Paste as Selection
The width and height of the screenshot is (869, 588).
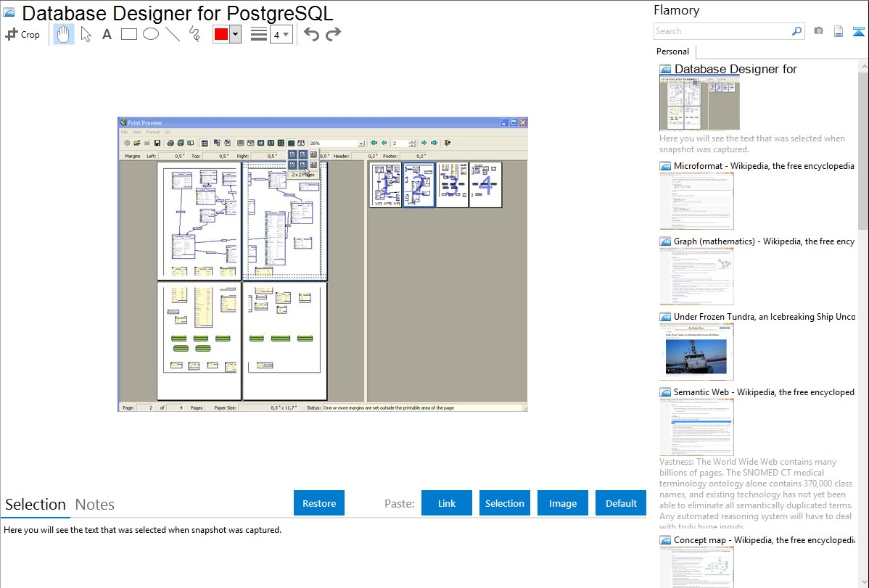point(505,503)
